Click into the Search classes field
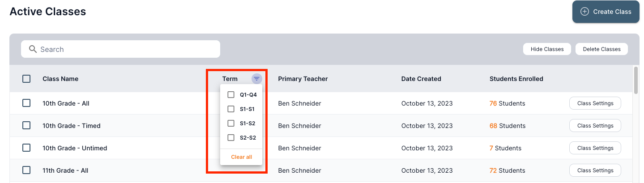Image resolution: width=644 pixels, height=183 pixels. click(125, 49)
